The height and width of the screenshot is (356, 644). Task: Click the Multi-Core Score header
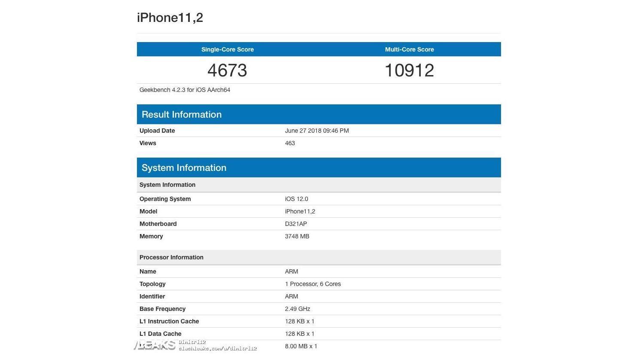(409, 49)
